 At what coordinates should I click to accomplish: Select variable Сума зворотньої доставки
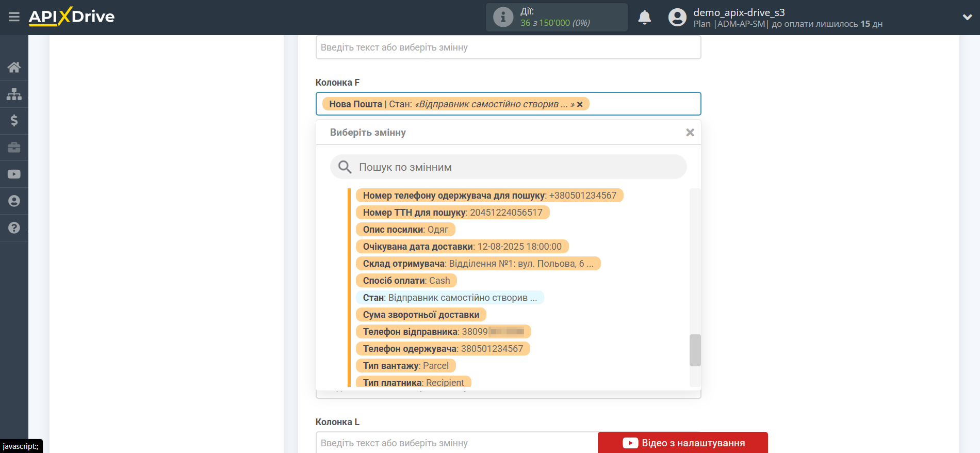[421, 315]
